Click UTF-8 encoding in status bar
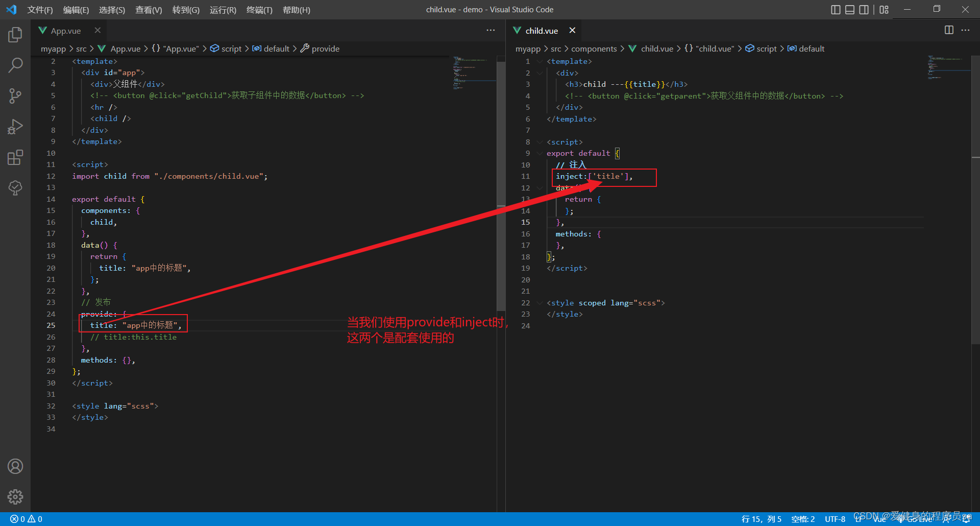 pos(835,519)
